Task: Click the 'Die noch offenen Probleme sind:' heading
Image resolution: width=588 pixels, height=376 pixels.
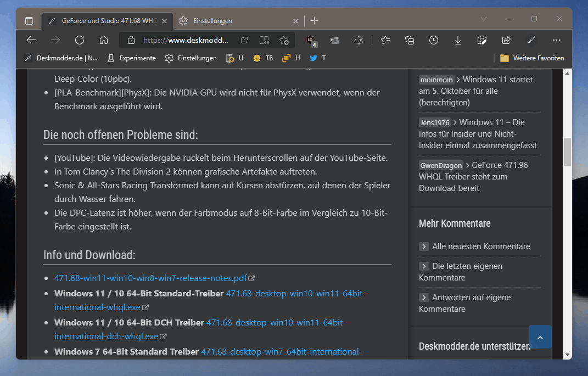Action: [120, 134]
